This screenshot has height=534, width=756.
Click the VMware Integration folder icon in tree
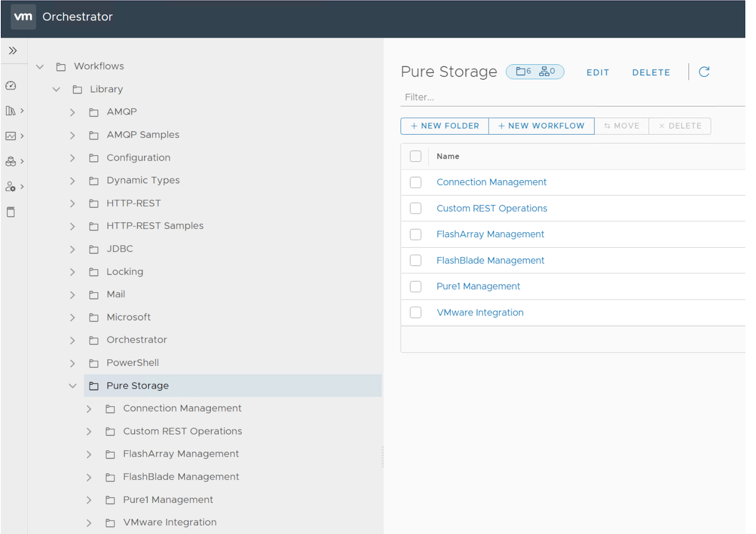coord(111,523)
